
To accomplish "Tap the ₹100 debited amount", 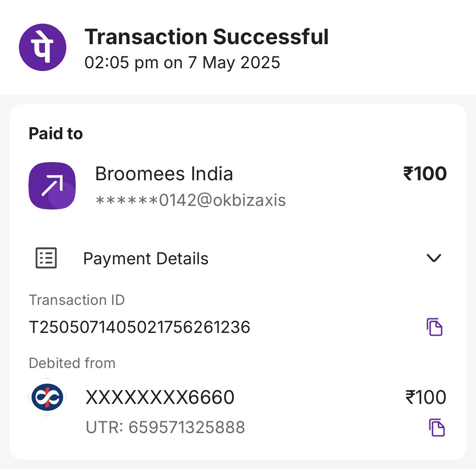I will [x=426, y=397].
